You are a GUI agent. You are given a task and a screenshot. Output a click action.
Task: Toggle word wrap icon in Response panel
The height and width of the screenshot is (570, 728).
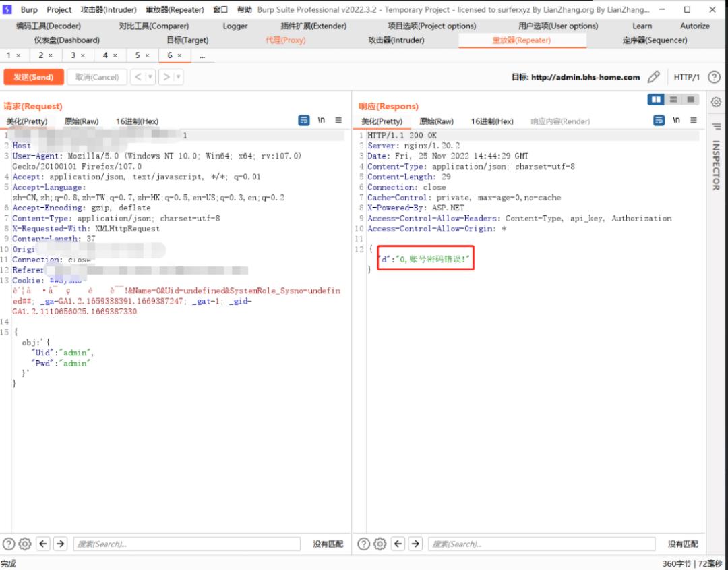[x=659, y=121]
